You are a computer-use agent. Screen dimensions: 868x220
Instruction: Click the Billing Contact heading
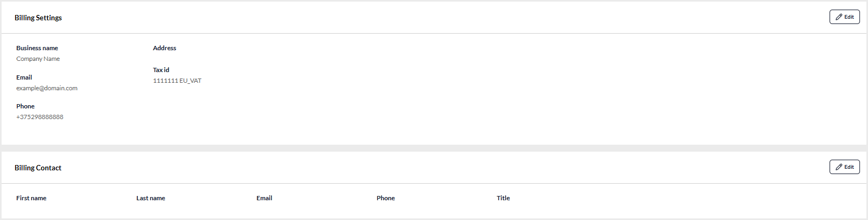point(38,168)
